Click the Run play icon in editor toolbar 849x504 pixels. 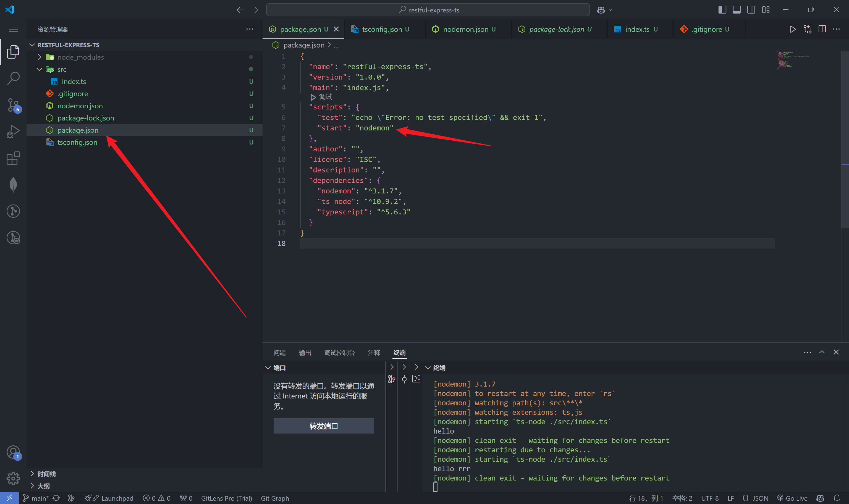click(793, 29)
